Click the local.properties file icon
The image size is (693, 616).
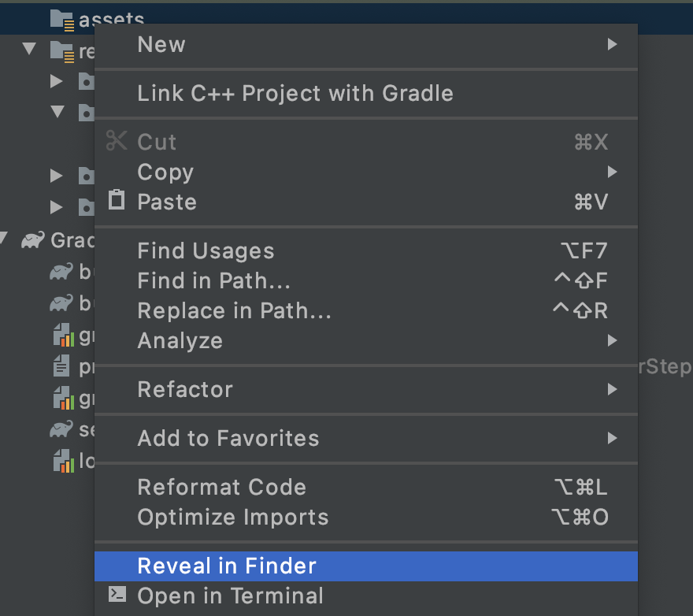pos(62,461)
